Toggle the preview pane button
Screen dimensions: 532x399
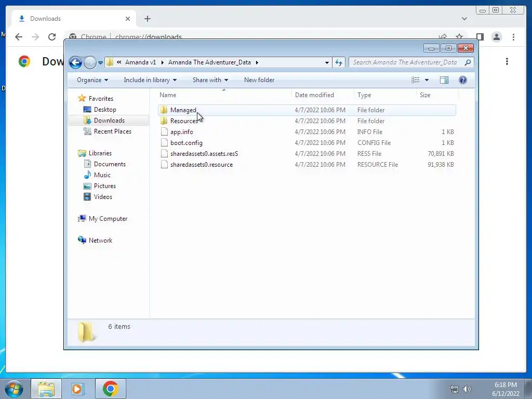[x=444, y=80]
